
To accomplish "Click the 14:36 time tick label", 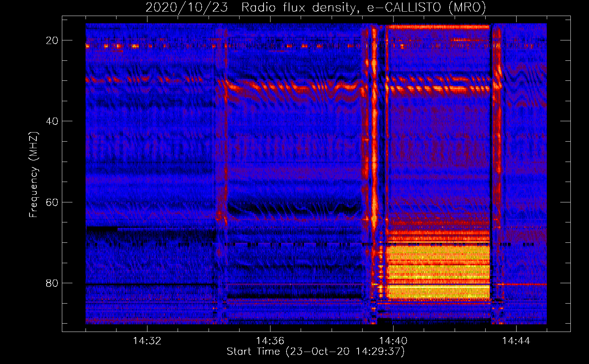I will tap(270, 341).
